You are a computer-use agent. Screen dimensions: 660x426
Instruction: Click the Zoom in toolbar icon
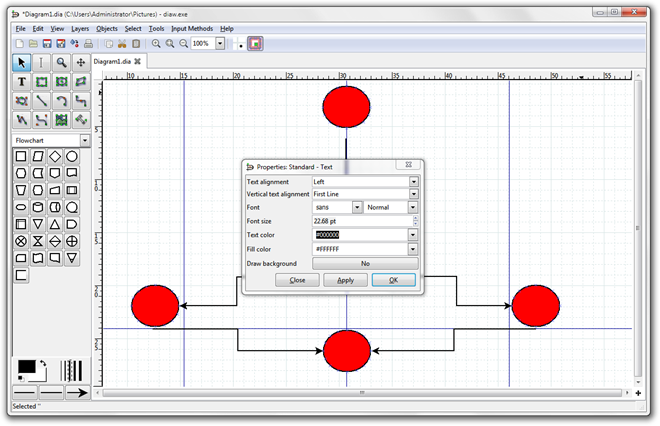156,43
